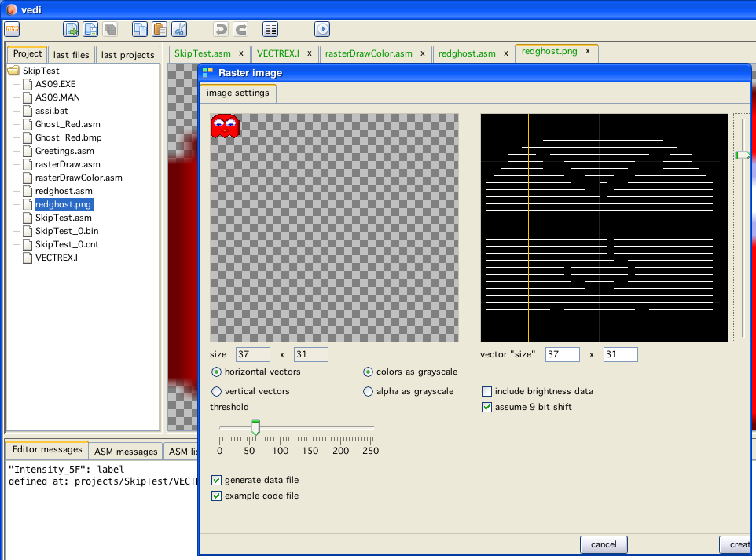Switch to the last files tab
756x560 pixels.
(x=72, y=55)
